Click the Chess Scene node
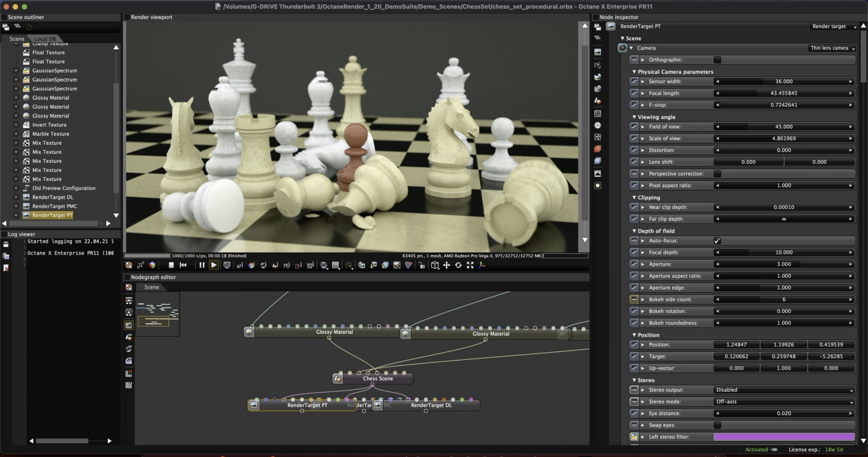The image size is (868, 457). click(377, 379)
